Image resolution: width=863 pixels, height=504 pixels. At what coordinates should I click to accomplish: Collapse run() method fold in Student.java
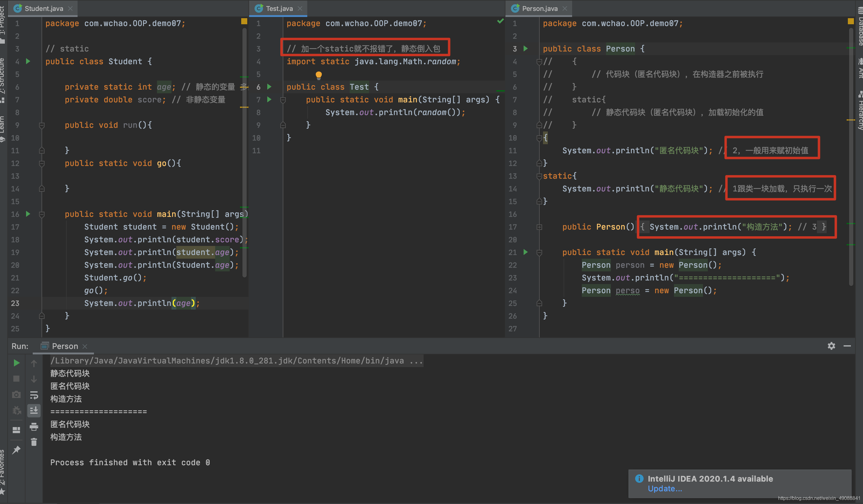click(42, 125)
